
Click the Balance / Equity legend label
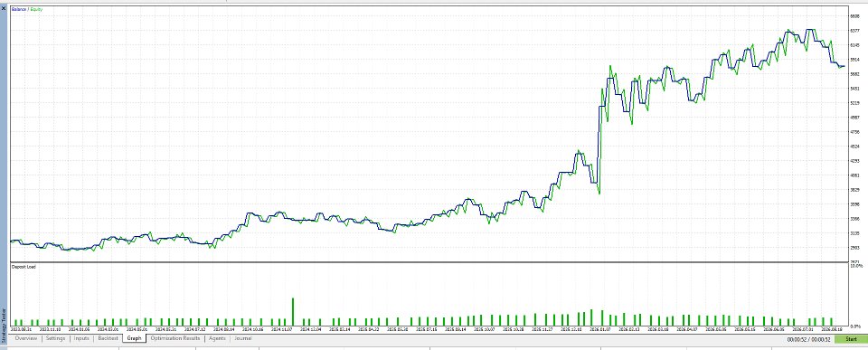pyautogui.click(x=26, y=9)
